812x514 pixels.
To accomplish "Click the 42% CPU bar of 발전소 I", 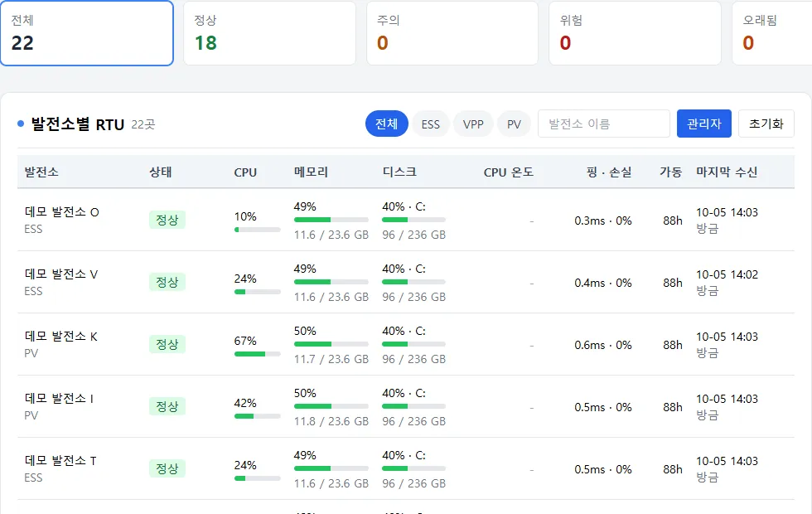I will tap(258, 416).
